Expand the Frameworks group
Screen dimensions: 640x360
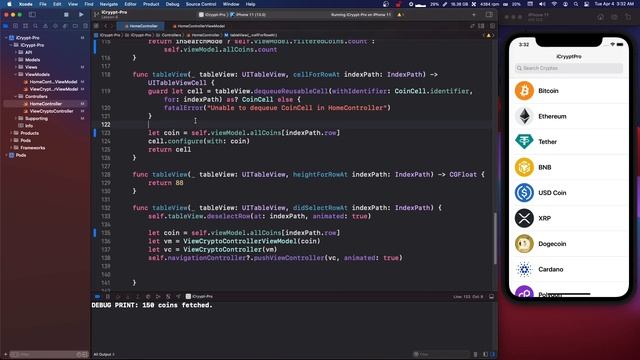(x=11, y=148)
